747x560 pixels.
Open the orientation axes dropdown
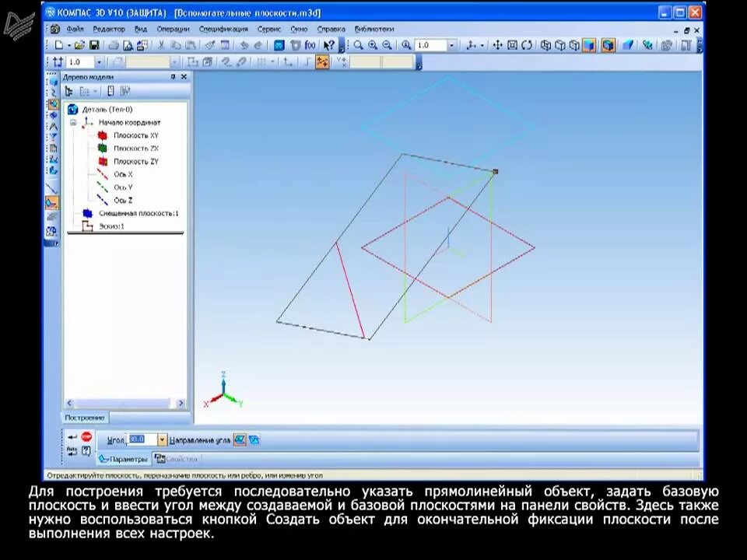[x=482, y=45]
